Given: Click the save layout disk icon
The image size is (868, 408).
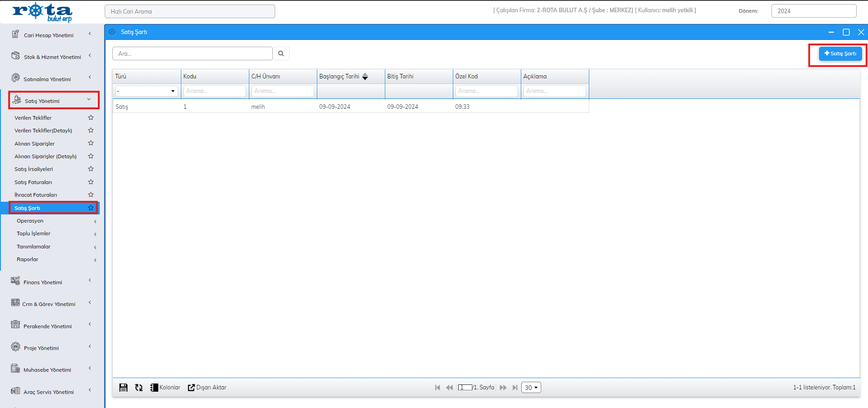Looking at the screenshot, I should [123, 388].
